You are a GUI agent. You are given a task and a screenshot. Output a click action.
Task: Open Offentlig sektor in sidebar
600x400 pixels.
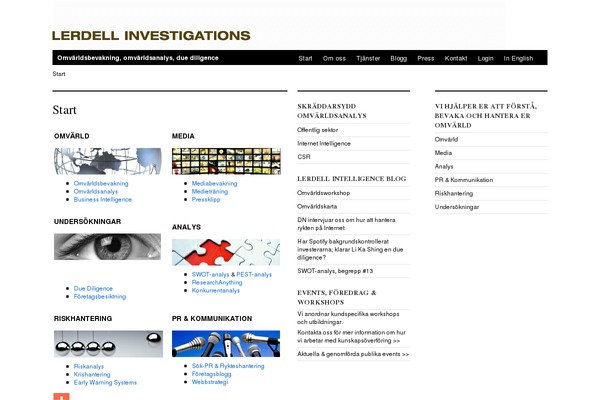click(x=318, y=130)
